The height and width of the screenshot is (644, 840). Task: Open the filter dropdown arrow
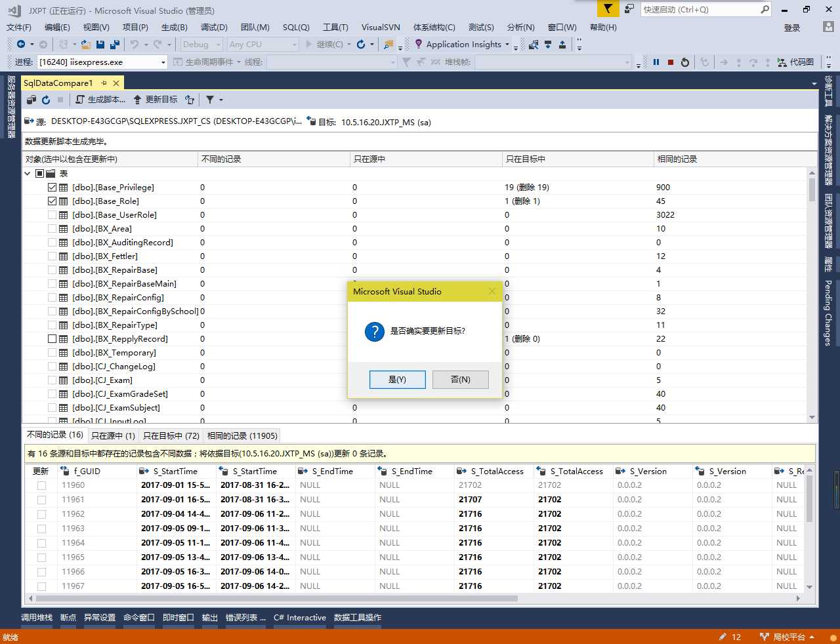pyautogui.click(x=221, y=100)
